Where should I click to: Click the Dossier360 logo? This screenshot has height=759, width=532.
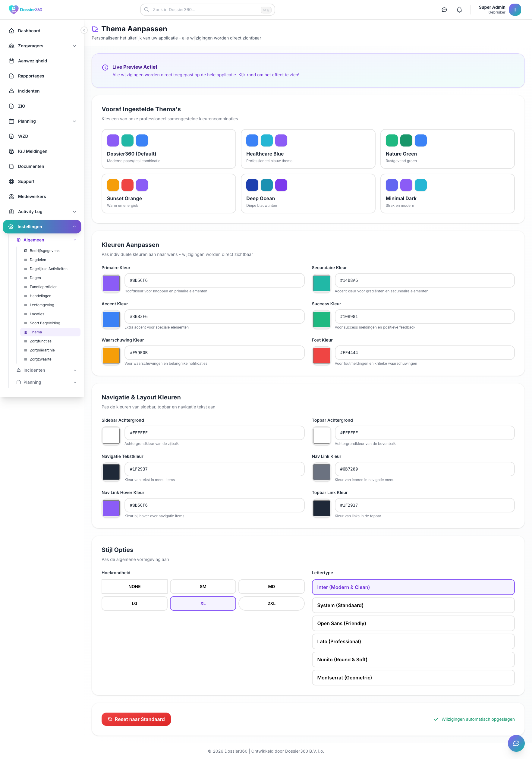coord(25,10)
